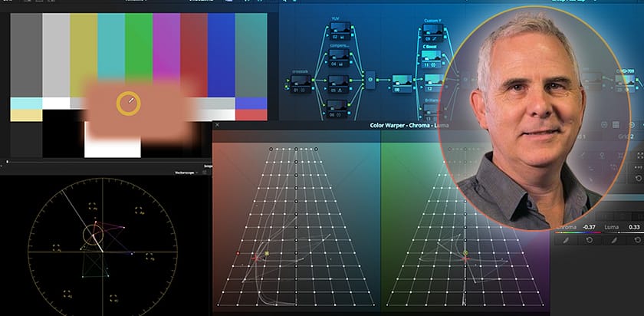Select the grid view icon in warper panel

click(x=616, y=124)
